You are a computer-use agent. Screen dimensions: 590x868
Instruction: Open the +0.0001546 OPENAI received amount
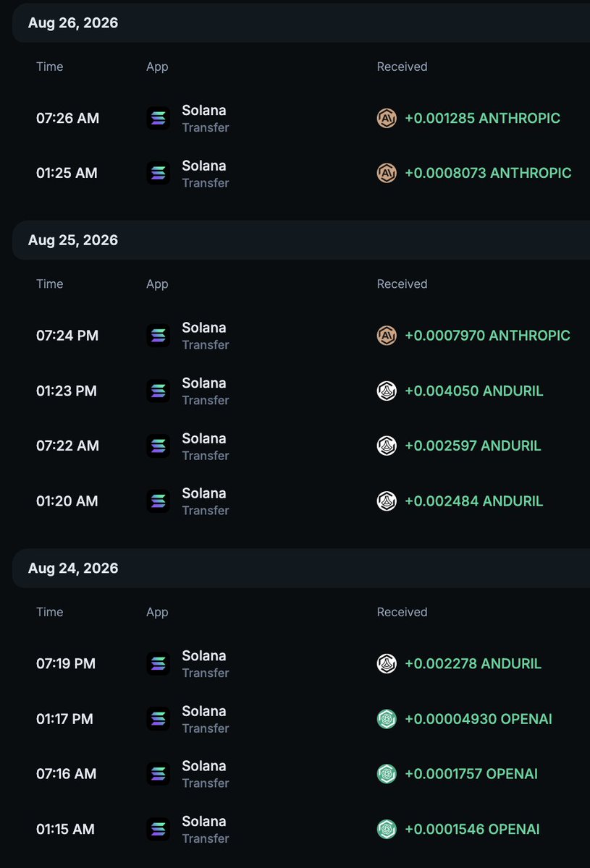(x=472, y=829)
